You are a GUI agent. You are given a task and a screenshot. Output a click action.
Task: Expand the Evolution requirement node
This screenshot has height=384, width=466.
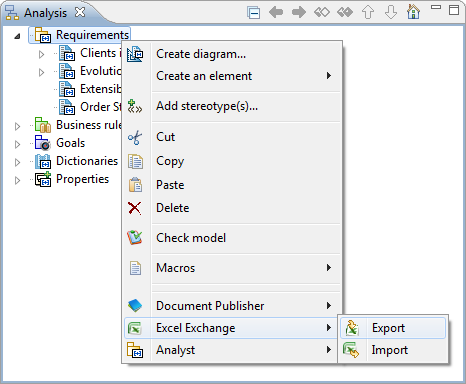click(x=41, y=72)
